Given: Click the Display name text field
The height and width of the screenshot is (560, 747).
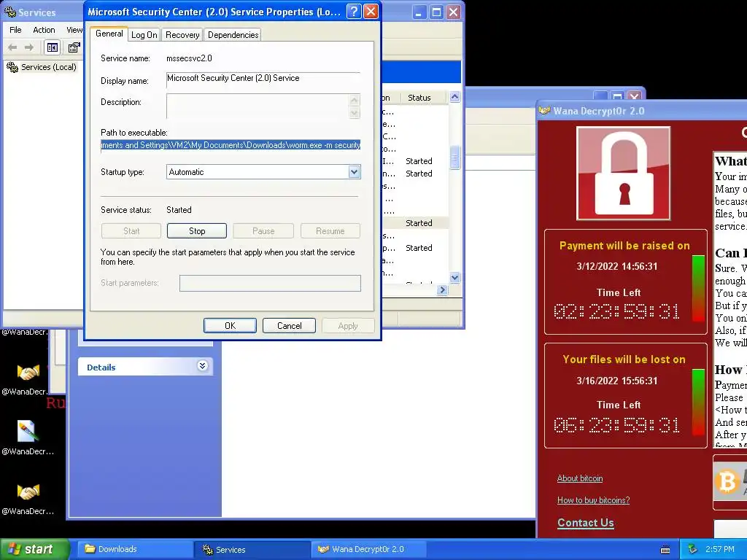Looking at the screenshot, I should coord(263,79).
